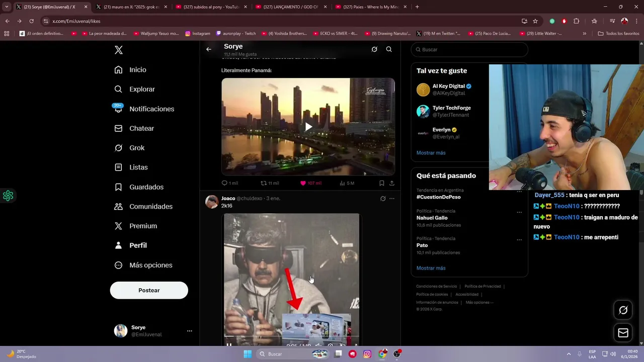644x362 pixels.
Task: Open Inicio from the X sidebar
Action: (130, 70)
